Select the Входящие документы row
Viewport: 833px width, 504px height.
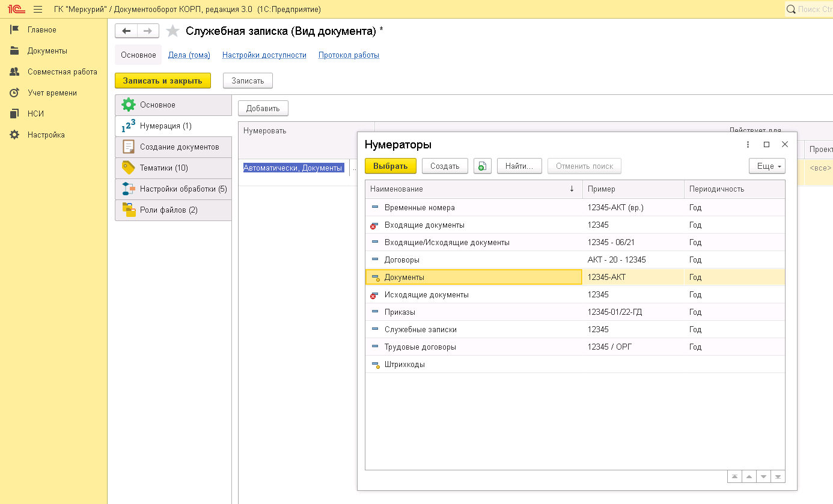tap(575, 225)
